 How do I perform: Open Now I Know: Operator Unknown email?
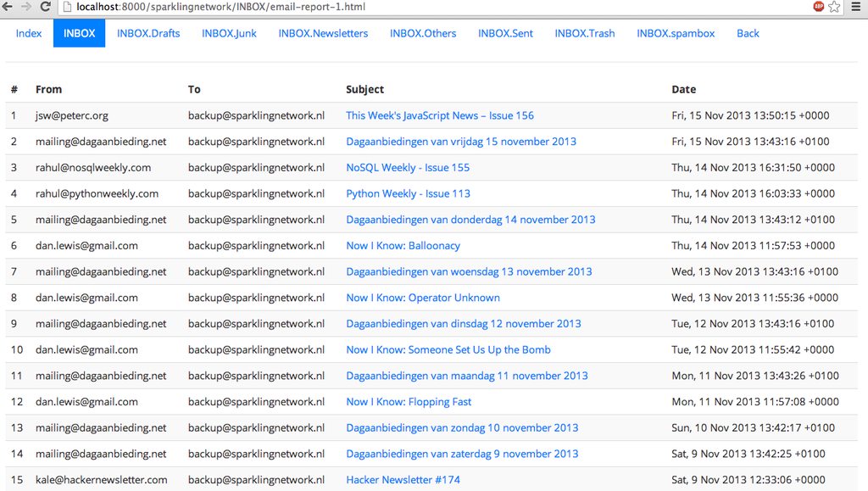[x=423, y=298]
